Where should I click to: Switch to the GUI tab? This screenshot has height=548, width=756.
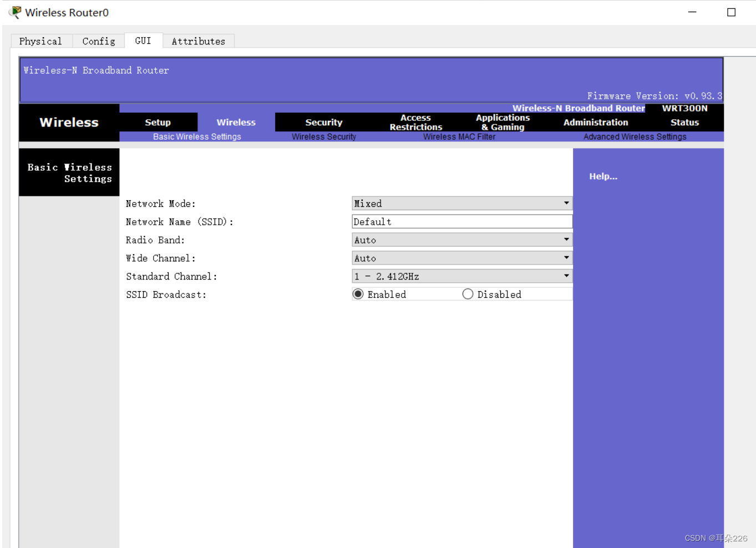143,40
